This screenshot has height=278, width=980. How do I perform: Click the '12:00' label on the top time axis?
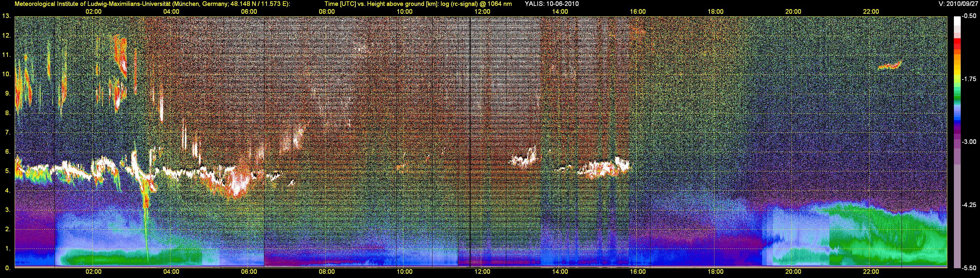(x=482, y=12)
